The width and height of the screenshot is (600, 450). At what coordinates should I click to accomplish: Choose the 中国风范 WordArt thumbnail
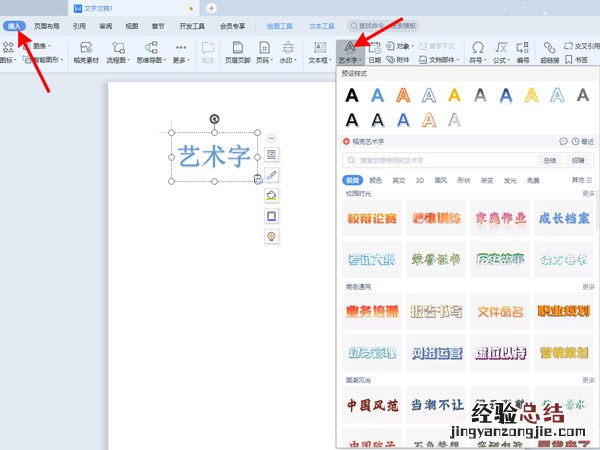(x=372, y=406)
